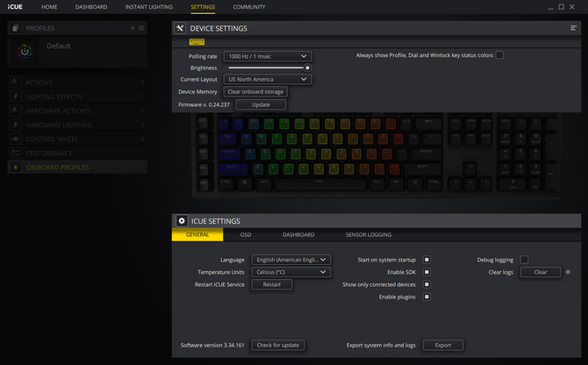
Task: Open the Temperature Units dropdown
Action: tap(291, 272)
